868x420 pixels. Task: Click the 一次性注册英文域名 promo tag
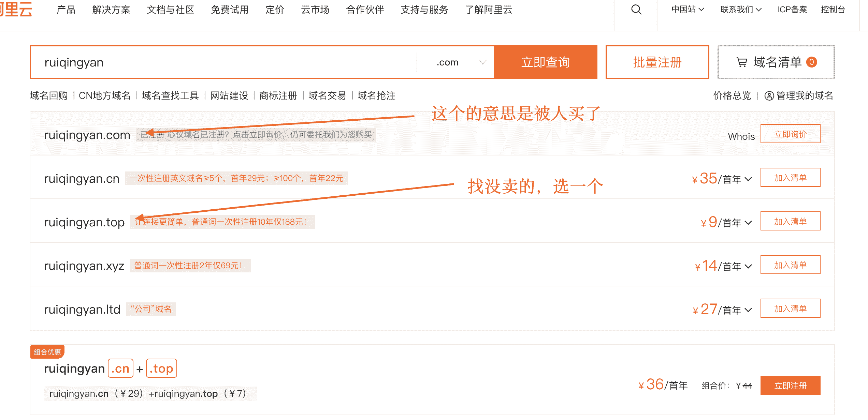pos(236,178)
